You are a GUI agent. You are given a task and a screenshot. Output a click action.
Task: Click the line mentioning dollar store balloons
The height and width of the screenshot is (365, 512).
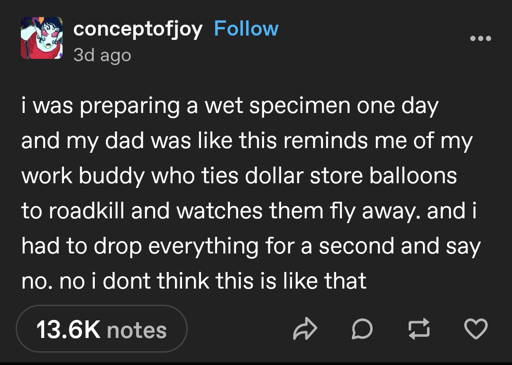coord(239,176)
